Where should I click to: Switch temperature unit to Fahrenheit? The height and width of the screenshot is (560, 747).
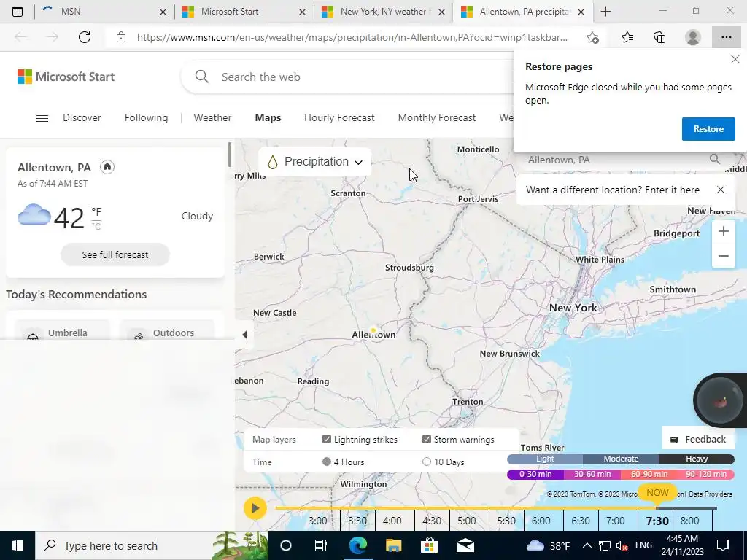coord(96,212)
